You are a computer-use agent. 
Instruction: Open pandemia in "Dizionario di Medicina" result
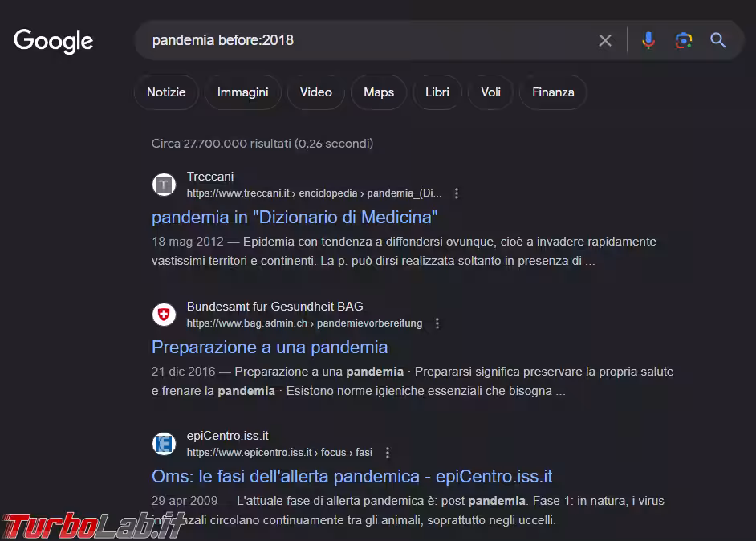point(295,218)
